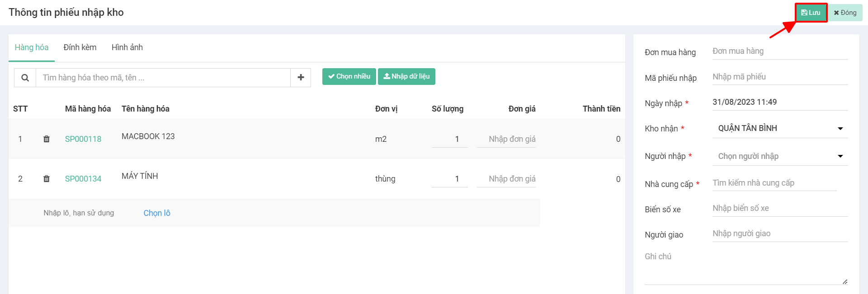Click unit price field for MACBOOK 123
The width and height of the screenshot is (868, 294).
506,139
